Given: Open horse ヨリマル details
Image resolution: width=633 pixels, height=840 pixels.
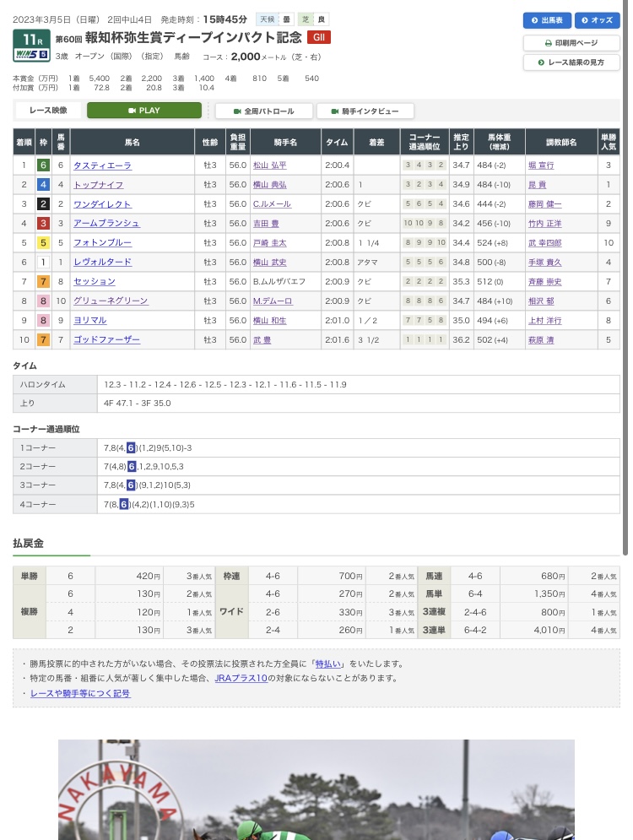Looking at the screenshot, I should [x=90, y=320].
